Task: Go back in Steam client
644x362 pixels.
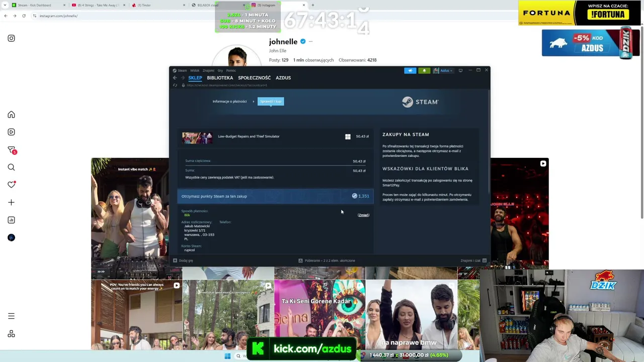Action: [x=175, y=78]
